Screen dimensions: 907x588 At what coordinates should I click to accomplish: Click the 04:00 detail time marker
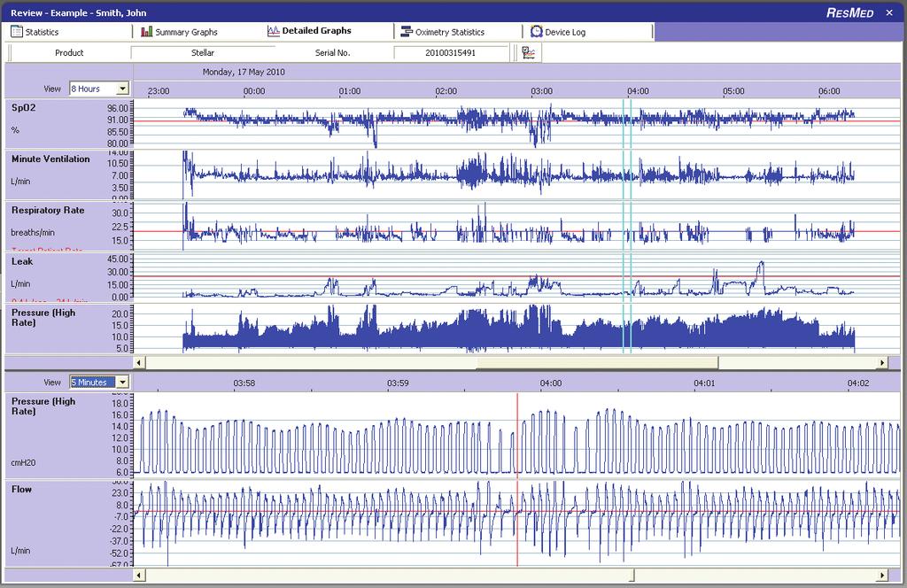(551, 383)
